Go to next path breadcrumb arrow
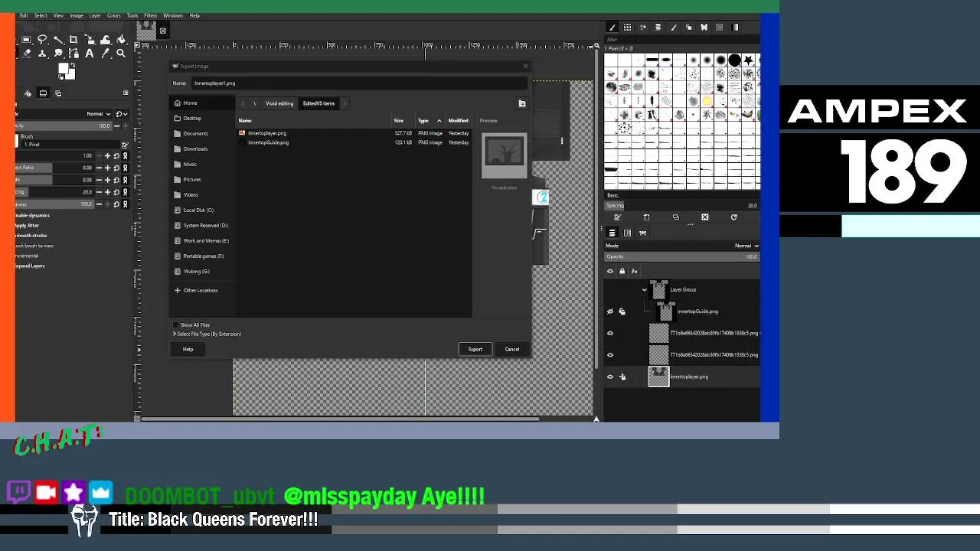Viewport: 980px width, 551px height. (x=345, y=103)
